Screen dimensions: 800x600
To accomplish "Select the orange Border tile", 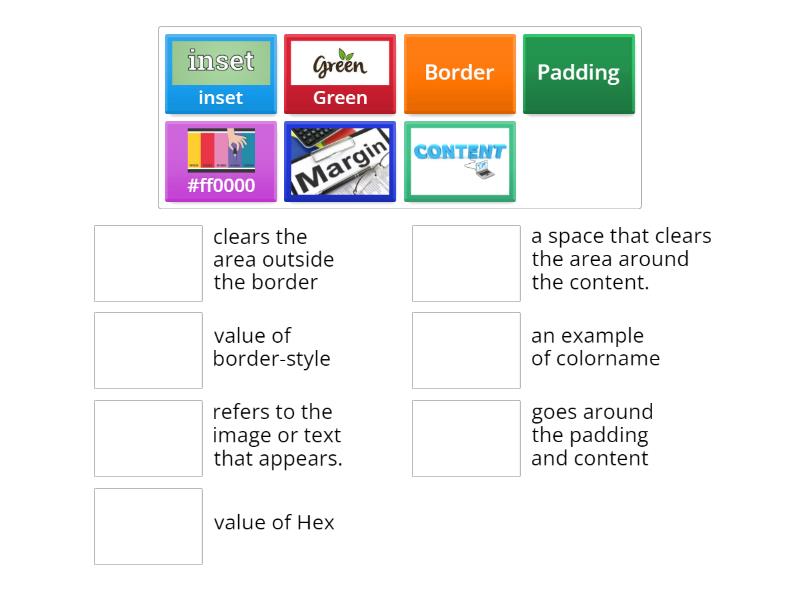I will (x=459, y=73).
